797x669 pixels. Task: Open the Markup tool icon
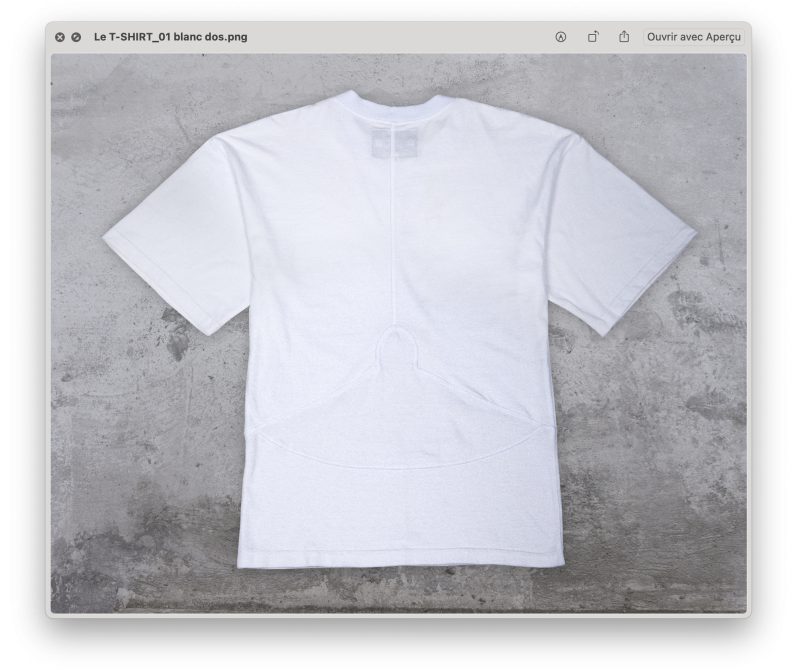click(x=561, y=37)
